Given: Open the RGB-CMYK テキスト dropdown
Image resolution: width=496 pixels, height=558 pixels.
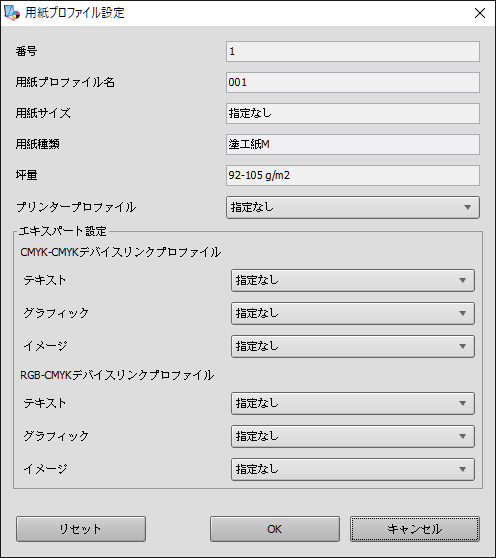Looking at the screenshot, I should 353,403.
